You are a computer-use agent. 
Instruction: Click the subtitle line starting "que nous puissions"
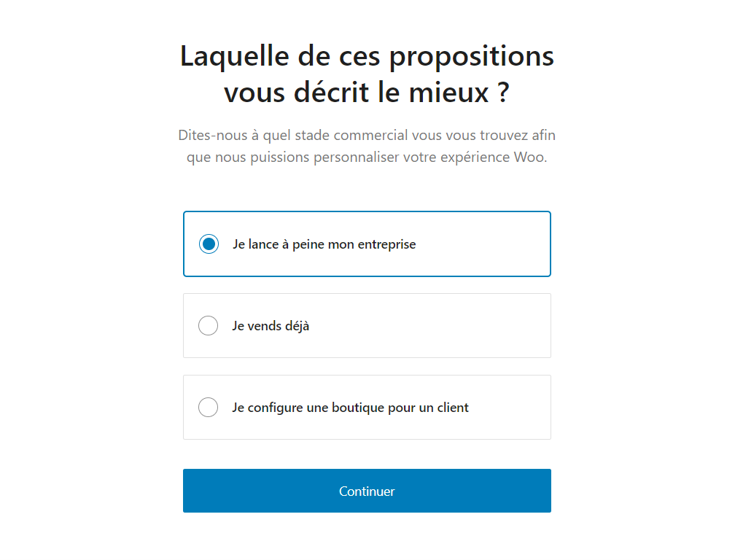coord(367,157)
